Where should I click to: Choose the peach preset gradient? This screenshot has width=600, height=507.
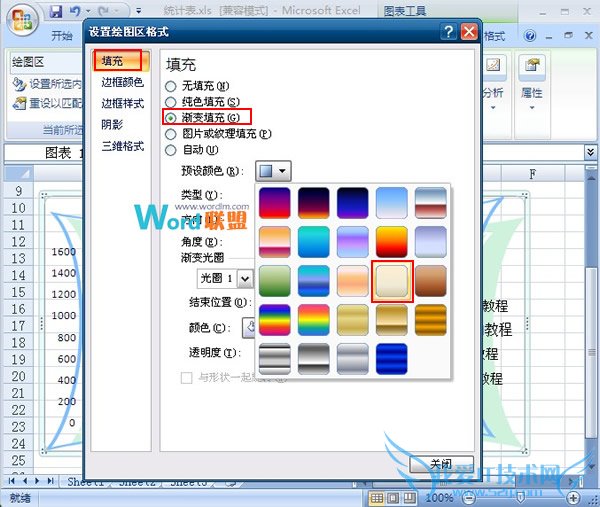click(353, 281)
